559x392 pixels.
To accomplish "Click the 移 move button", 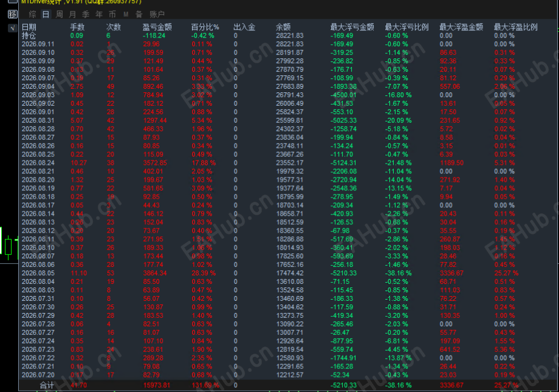I will pos(13,14).
